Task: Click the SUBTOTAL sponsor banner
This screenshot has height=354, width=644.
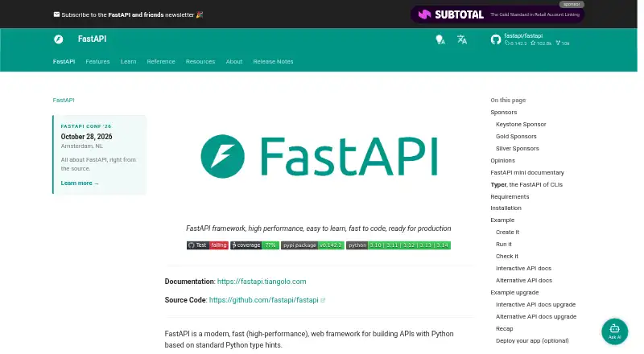Action: tap(497, 14)
